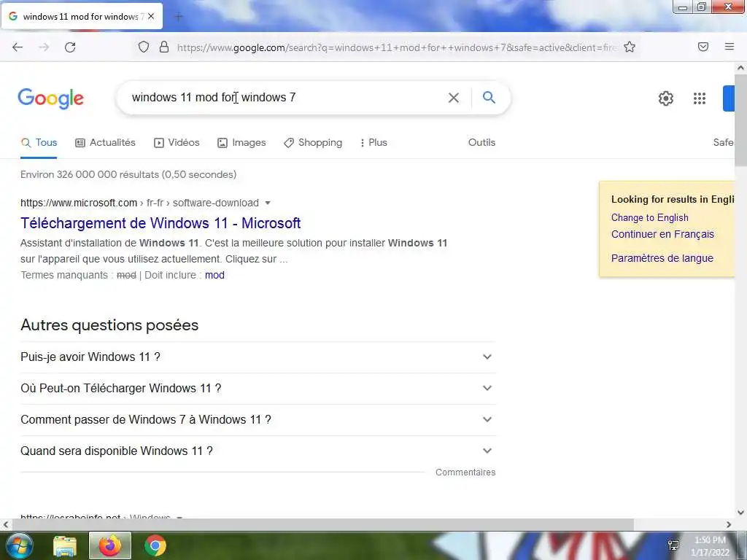
Task: Open the Plus more menu
Action: point(374,142)
